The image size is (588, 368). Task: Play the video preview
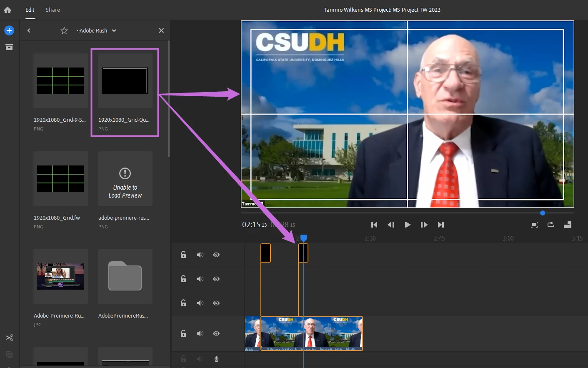(x=408, y=225)
